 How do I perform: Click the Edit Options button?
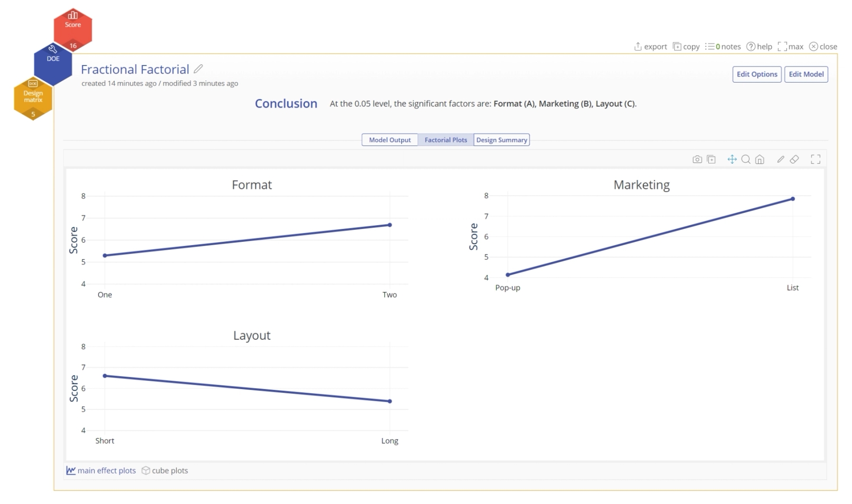pyautogui.click(x=757, y=74)
